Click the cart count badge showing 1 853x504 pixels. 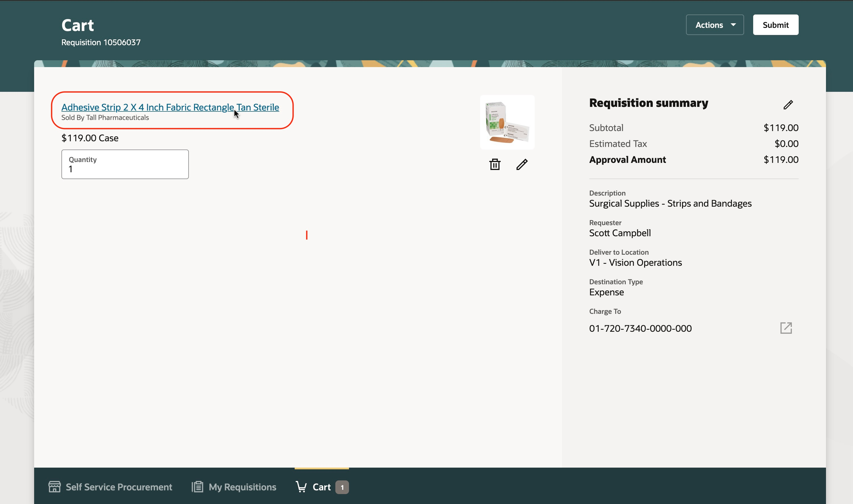point(342,487)
